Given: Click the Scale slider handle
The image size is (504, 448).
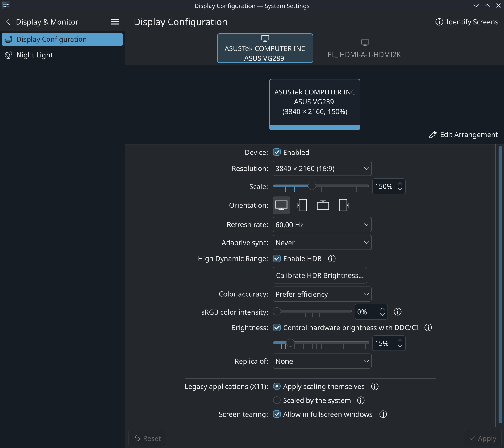Looking at the screenshot, I should [x=312, y=186].
